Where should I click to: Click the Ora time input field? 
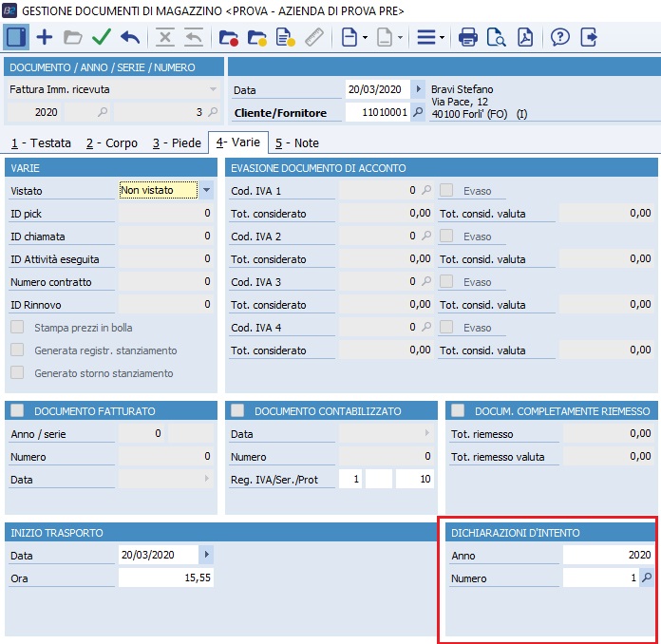coord(166,578)
